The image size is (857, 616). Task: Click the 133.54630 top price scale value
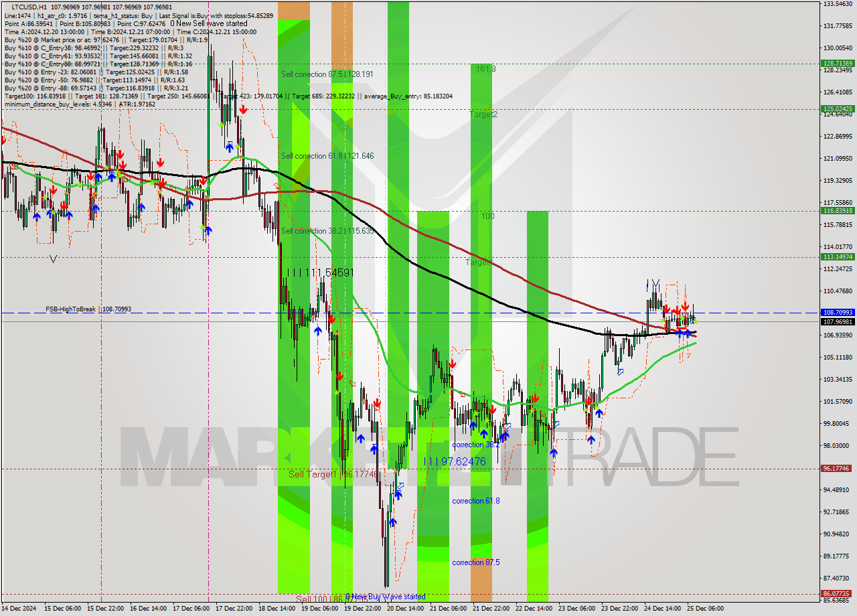click(x=838, y=4)
